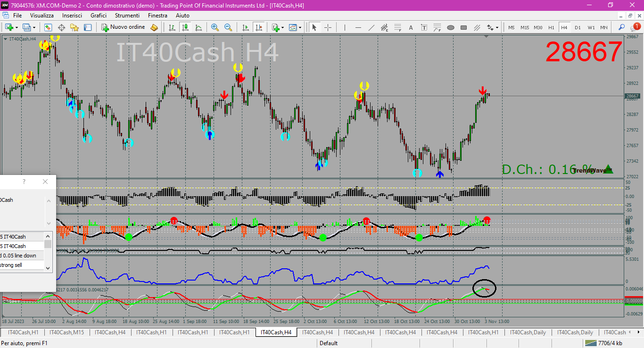
Task: Open the Navigator star-folder icon
Action: pos(74,27)
